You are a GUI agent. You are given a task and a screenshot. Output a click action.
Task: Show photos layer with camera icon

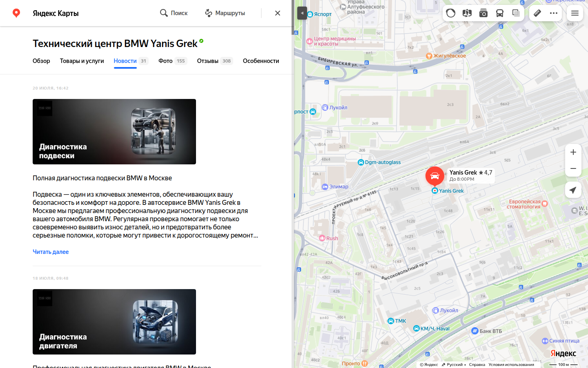483,13
